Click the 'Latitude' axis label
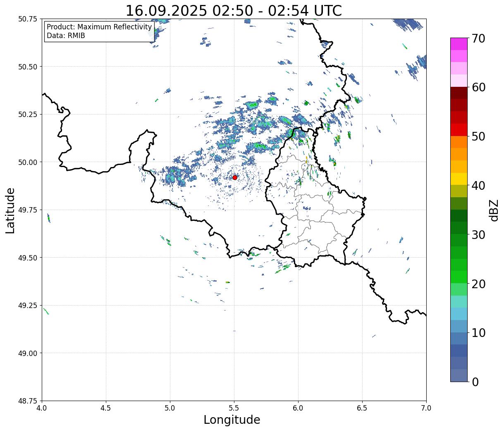 click(x=10, y=210)
